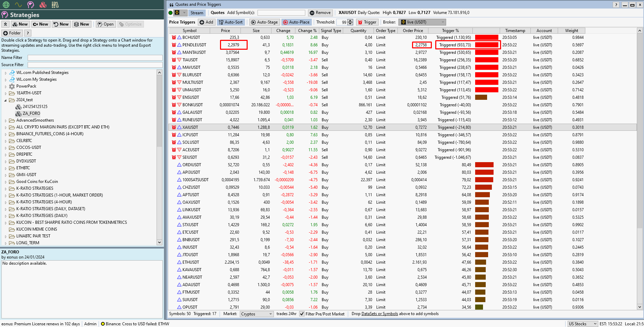Remove the selected symbol
Image resolution: width=644 pixels, height=327 pixels.
[x=320, y=13]
